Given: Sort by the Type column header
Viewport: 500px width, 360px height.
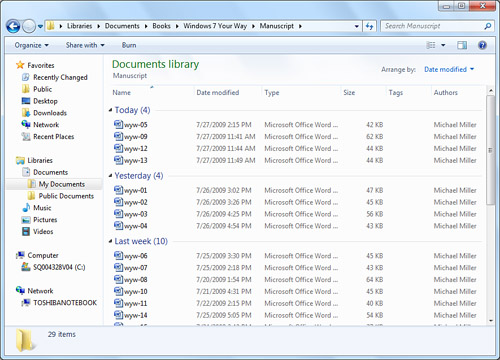Looking at the screenshot, I should (272, 93).
